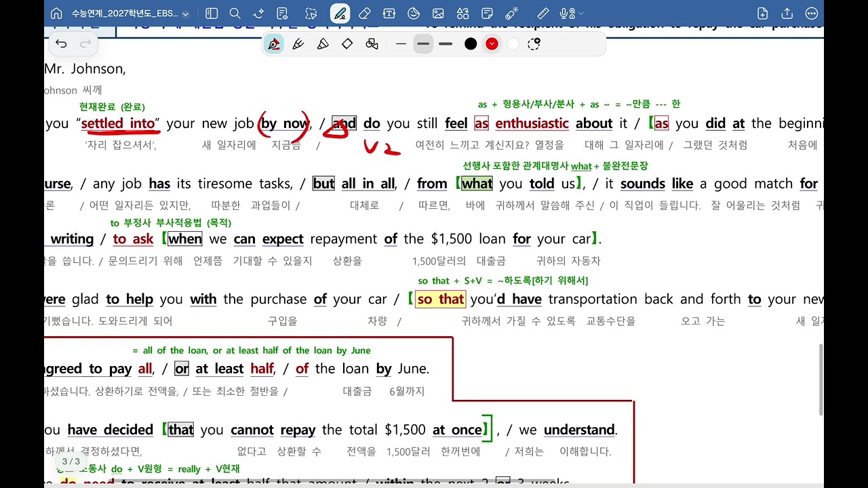868x488 pixels.
Task: Click the bold phrase 'at once'
Action: pyautogui.click(x=457, y=430)
